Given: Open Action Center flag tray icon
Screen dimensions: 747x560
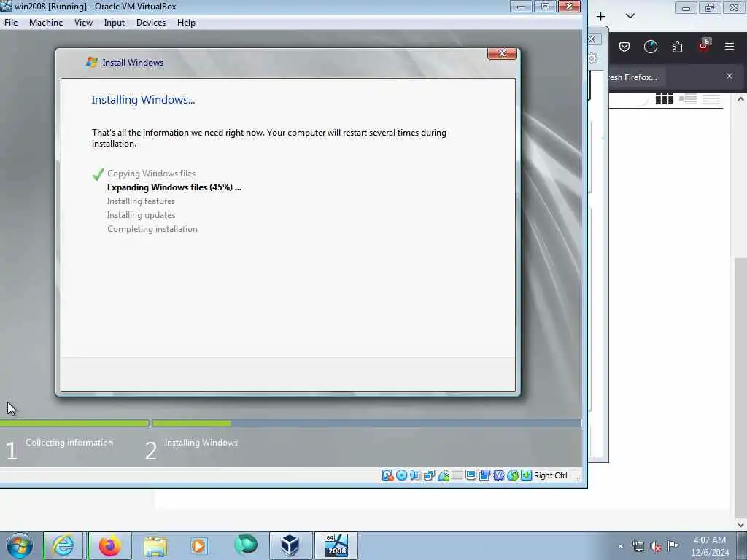Looking at the screenshot, I should click(673, 546).
